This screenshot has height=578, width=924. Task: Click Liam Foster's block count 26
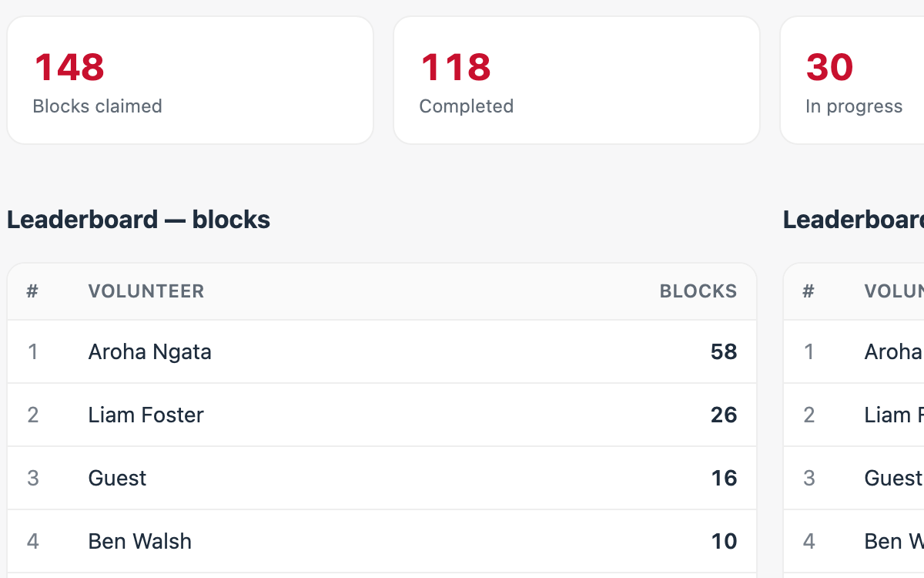(724, 415)
